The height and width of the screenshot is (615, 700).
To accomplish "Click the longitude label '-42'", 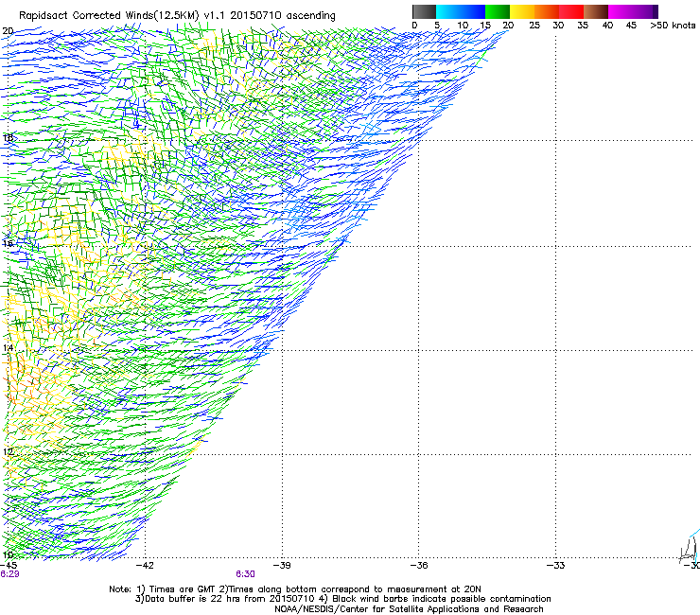I will pos(145,565).
